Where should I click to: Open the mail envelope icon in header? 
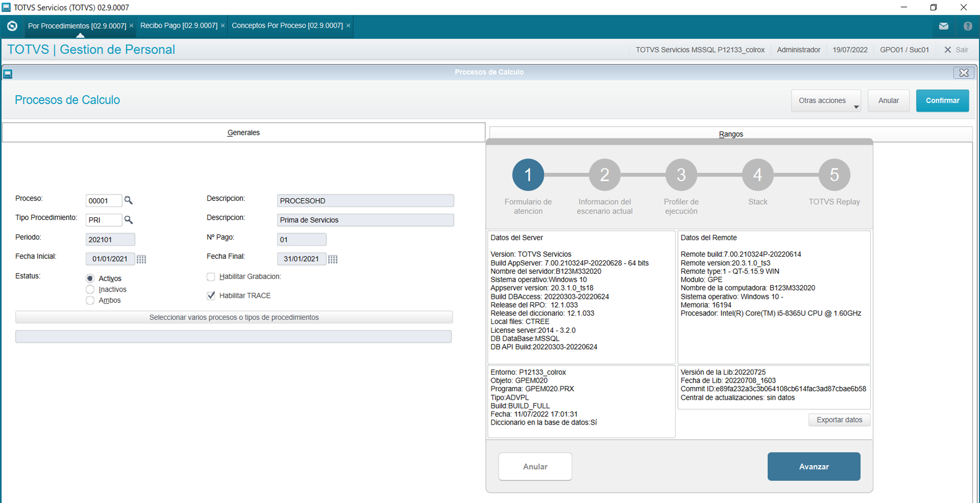[943, 26]
